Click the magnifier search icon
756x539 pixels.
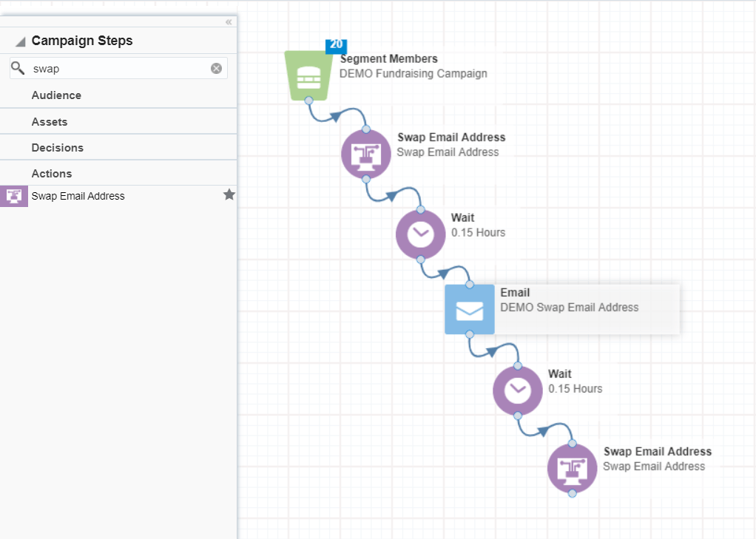pyautogui.click(x=18, y=68)
